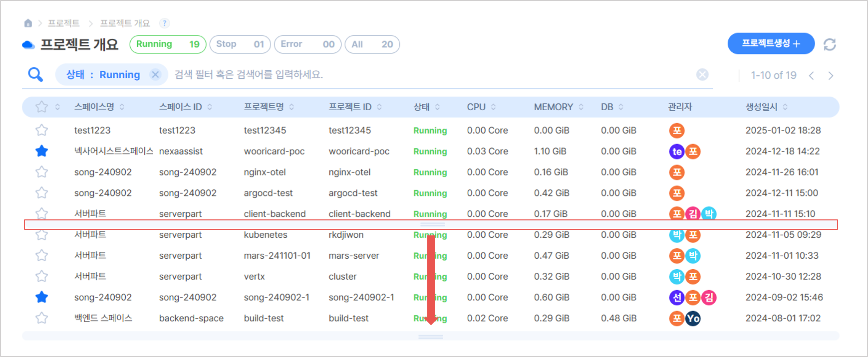868x357 pixels.
Task: Click the 박 avatar in mars-241101-01 row
Action: click(x=693, y=256)
